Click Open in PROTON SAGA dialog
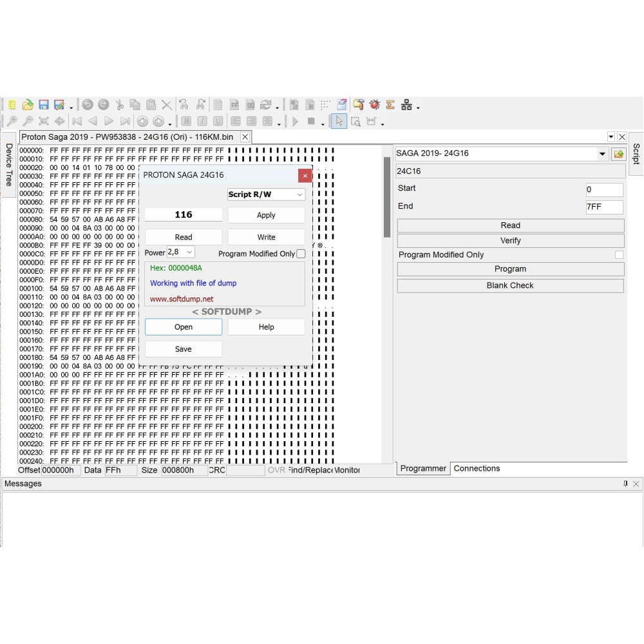Screen dimensions: 644x644 click(x=184, y=327)
